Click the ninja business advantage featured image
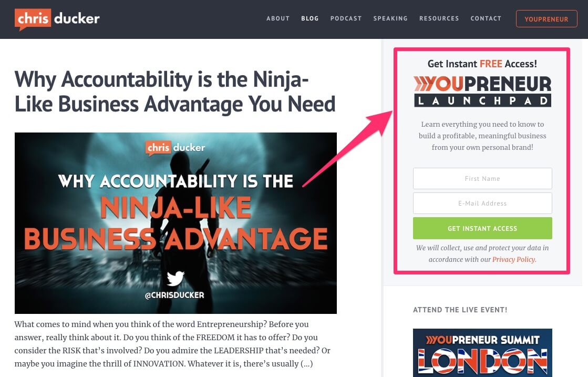588x377 pixels. [176, 223]
